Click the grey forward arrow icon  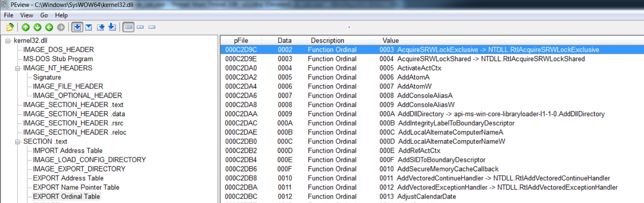[x=61, y=27]
